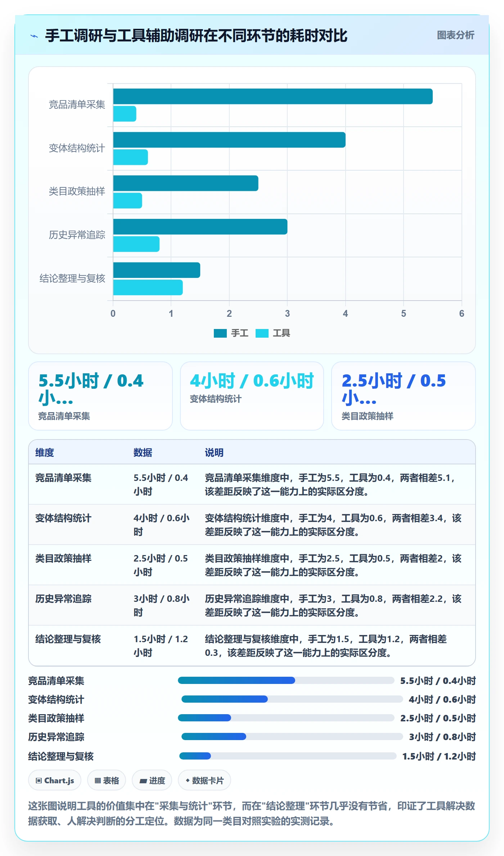
Task: Click the 变体结构统计 手工 bar in chart
Action: 229,140
